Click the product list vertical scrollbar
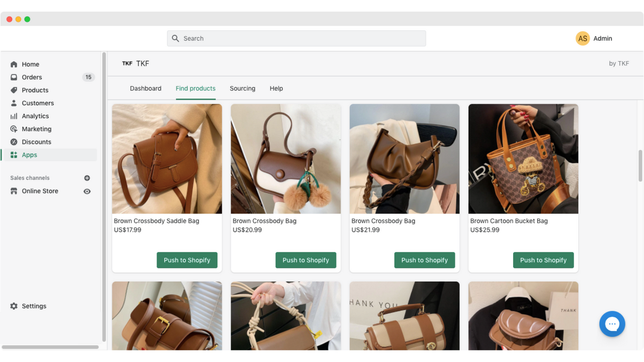This screenshot has width=644, height=362. pyautogui.click(x=640, y=166)
